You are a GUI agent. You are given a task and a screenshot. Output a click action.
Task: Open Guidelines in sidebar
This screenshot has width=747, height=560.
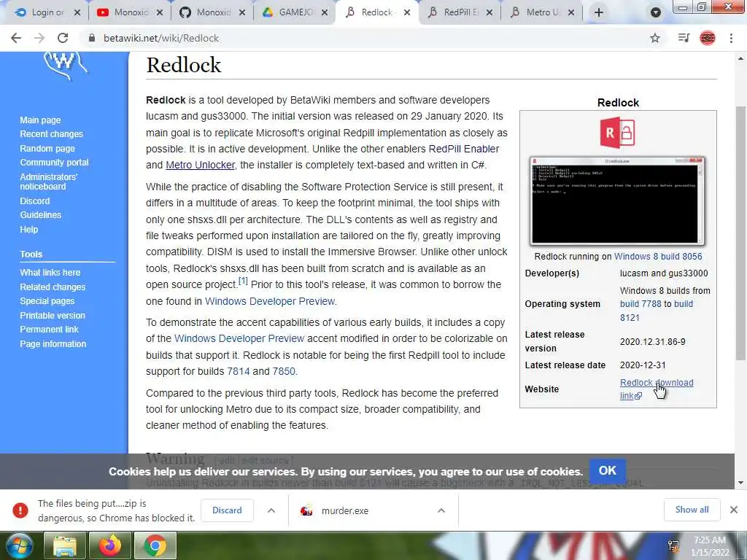pyautogui.click(x=41, y=215)
